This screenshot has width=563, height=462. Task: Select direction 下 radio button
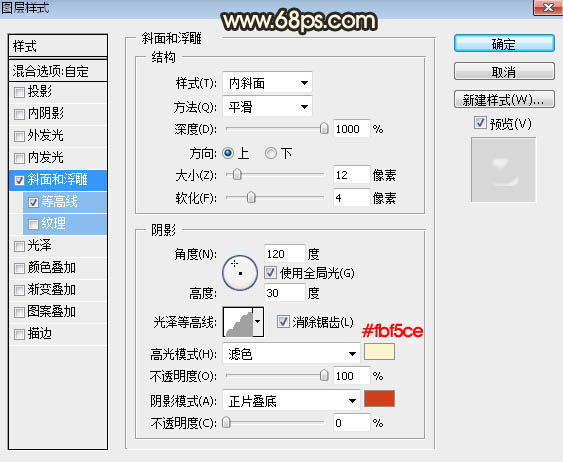click(x=271, y=153)
